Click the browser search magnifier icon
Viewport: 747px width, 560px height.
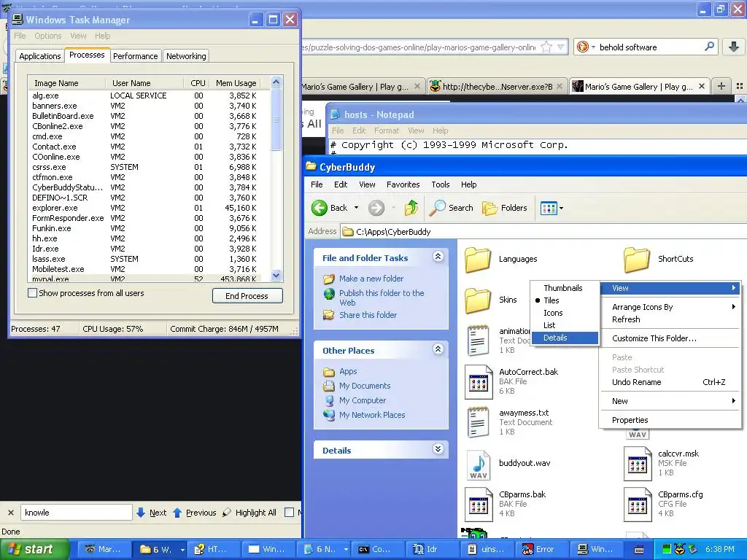(709, 47)
